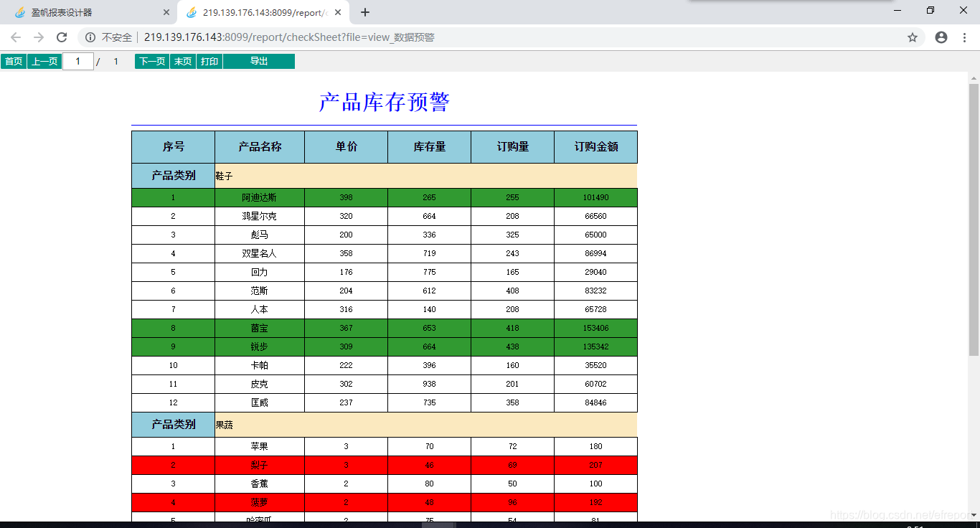Click the 不安全 site info icon
Viewport: 980px width, 528px height.
click(x=90, y=37)
